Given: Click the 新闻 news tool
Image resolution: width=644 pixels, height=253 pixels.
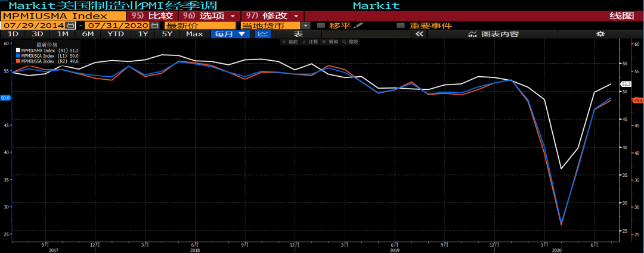Looking at the screenshot, I should pos(330,42).
